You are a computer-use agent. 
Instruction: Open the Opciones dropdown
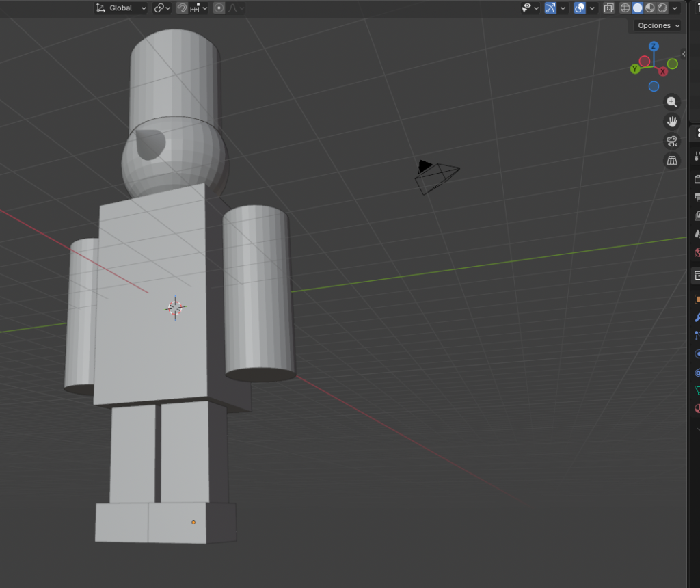click(658, 25)
